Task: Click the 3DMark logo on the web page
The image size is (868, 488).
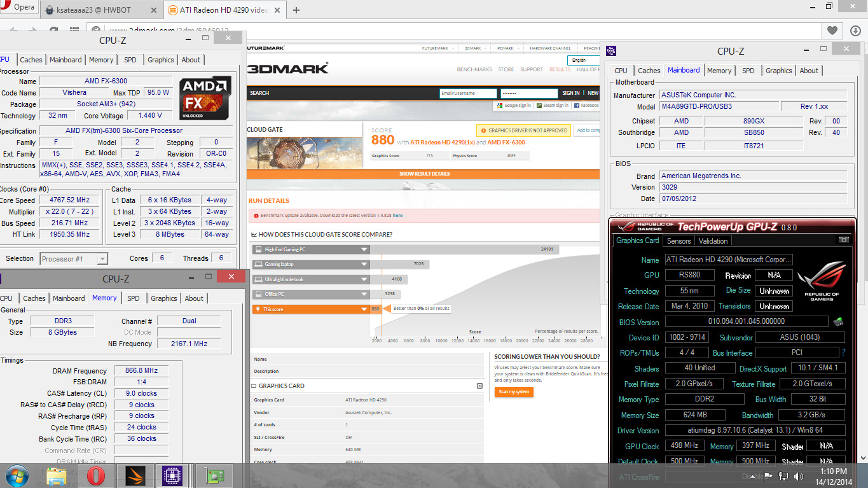Action: [x=288, y=68]
